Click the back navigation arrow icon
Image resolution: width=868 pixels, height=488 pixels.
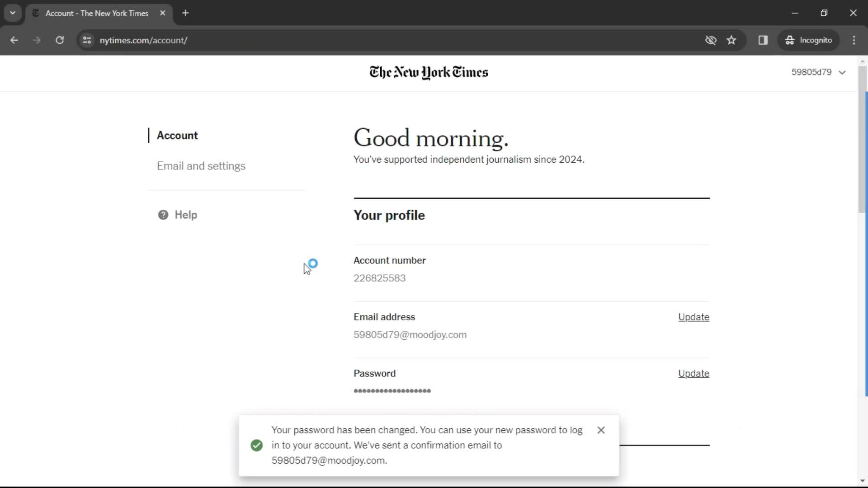coord(14,40)
